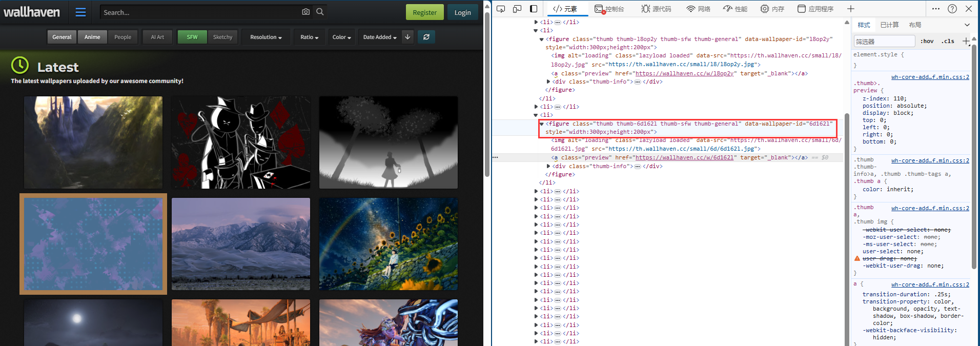
Task: Click the camera image-search icon
Action: [x=306, y=12]
